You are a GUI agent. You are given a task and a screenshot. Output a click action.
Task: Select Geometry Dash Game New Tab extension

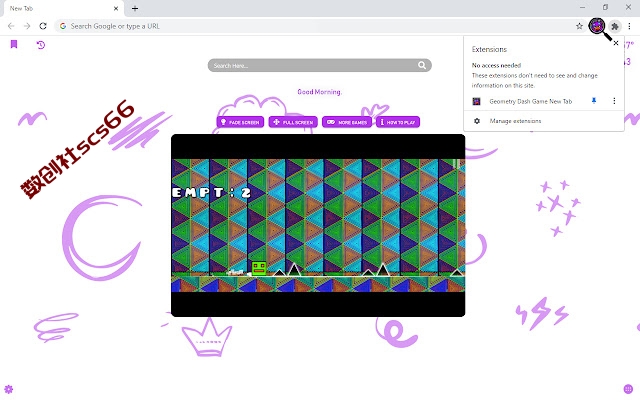(x=531, y=101)
